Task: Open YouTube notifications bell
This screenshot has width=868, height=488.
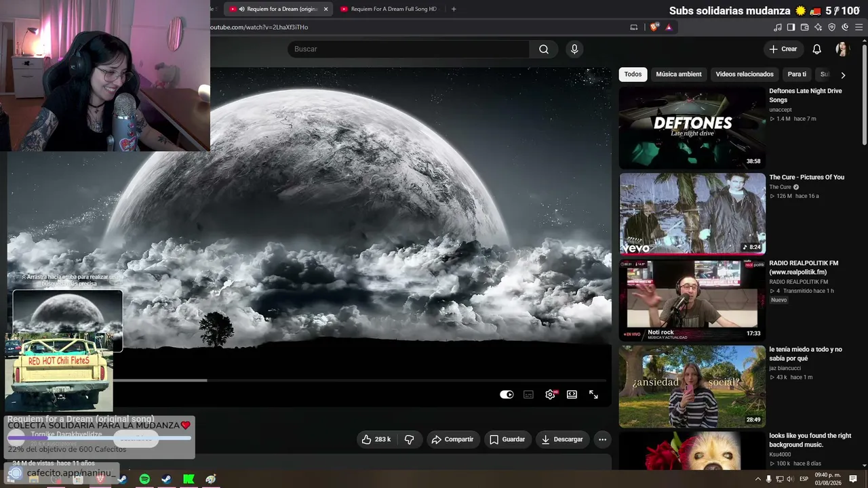Action: click(817, 49)
